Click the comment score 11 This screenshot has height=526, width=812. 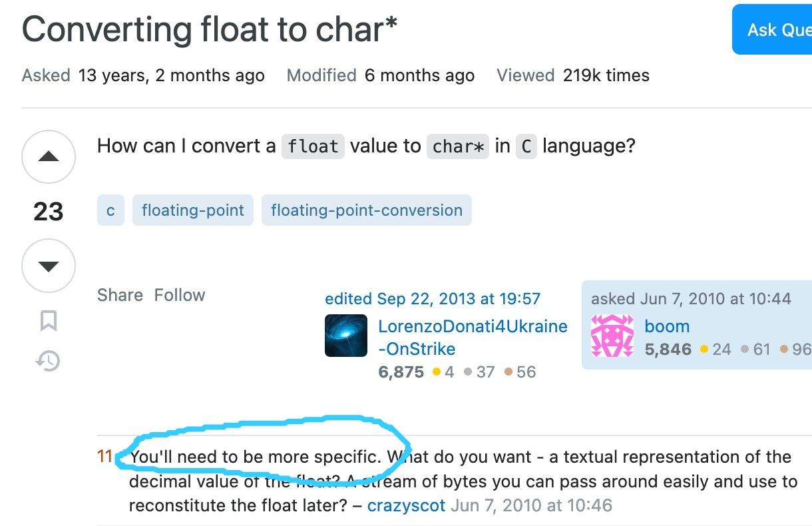[x=105, y=457]
